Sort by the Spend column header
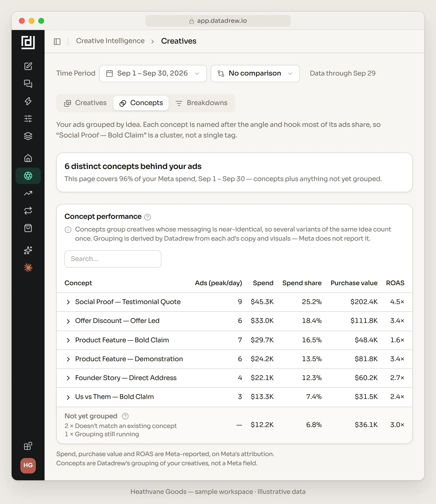The width and height of the screenshot is (436, 504). pos(263,283)
